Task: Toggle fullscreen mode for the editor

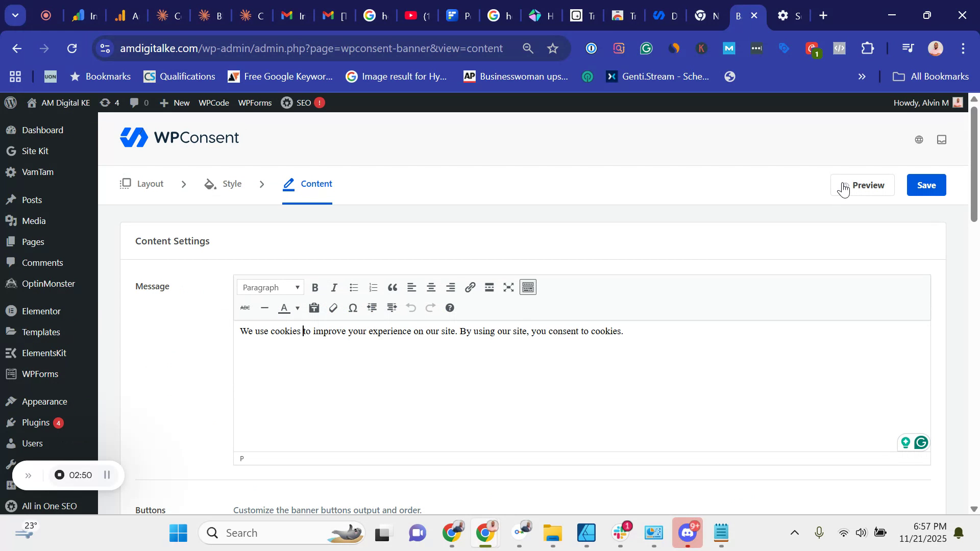Action: tap(508, 287)
